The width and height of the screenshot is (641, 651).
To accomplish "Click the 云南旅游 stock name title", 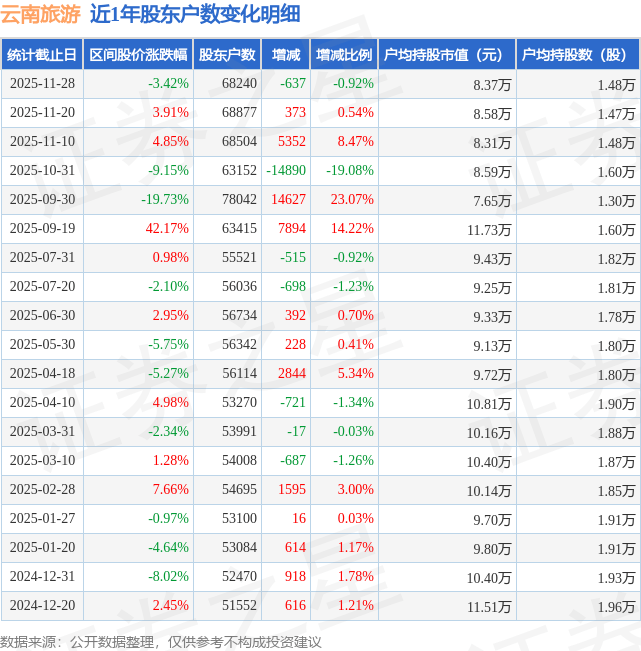I will [40, 14].
